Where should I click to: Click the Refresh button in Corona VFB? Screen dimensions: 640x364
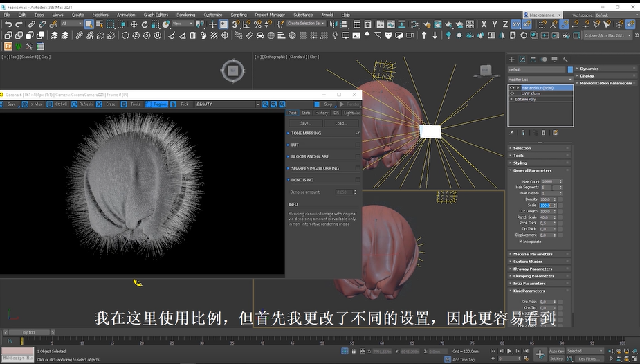(x=82, y=104)
